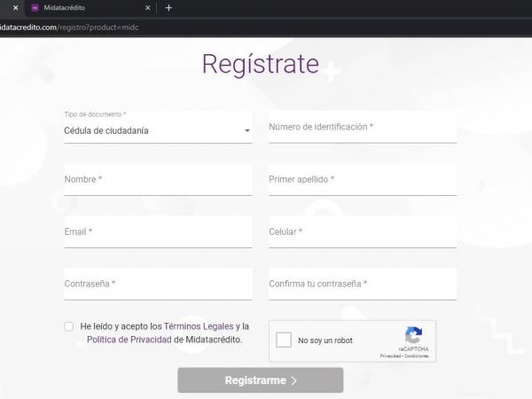The width and height of the screenshot is (532, 399).
Task: Select the Confirma tu contraseña field
Action: tap(362, 285)
